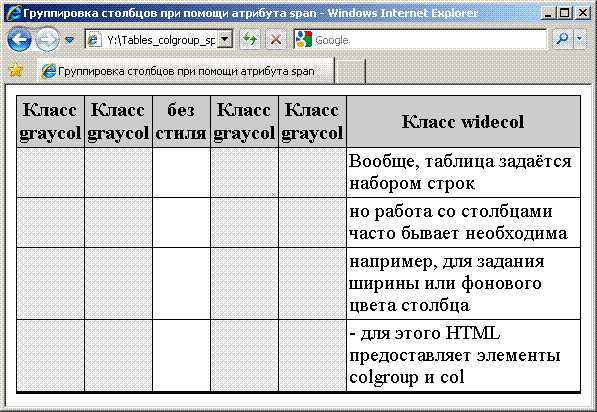Click cell '- для этого HTML предоставляет элементы colgroup и col'
Screen dimensions: 597x412
coord(463,355)
